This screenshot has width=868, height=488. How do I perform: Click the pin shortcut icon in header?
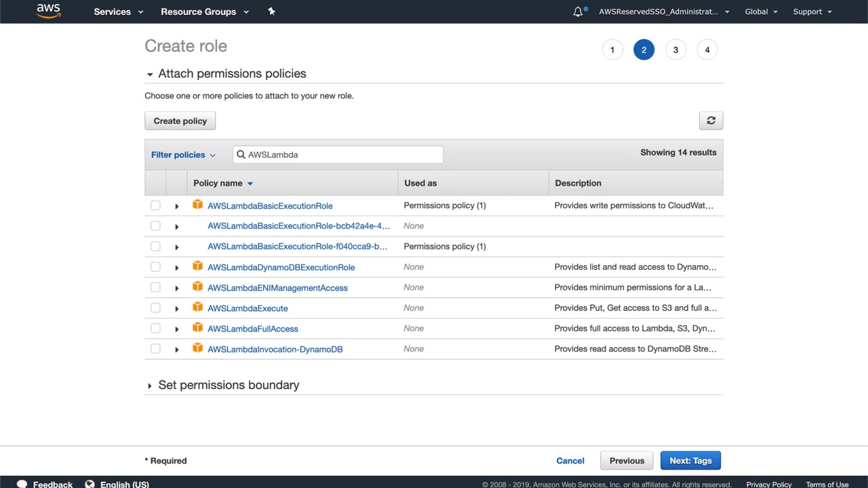(271, 12)
